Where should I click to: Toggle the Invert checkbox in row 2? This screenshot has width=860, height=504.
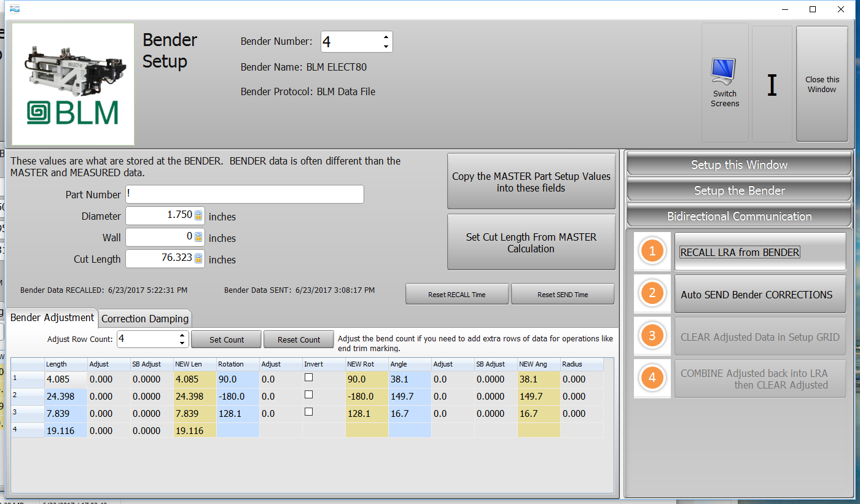(309, 395)
